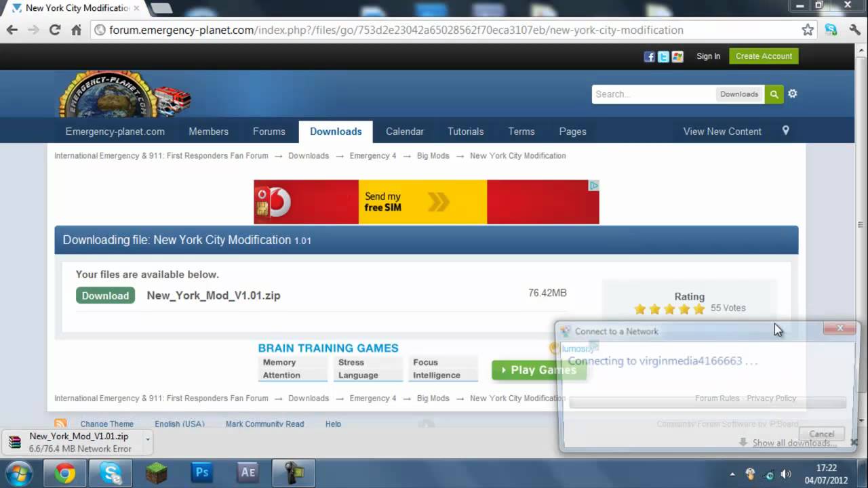Open After Effects from the taskbar
The image size is (868, 488).
(248, 472)
